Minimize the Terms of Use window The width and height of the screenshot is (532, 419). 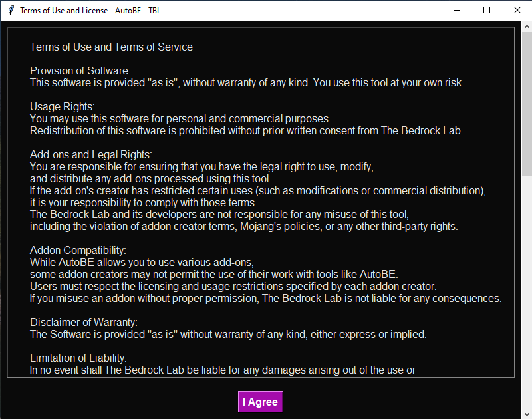point(457,10)
